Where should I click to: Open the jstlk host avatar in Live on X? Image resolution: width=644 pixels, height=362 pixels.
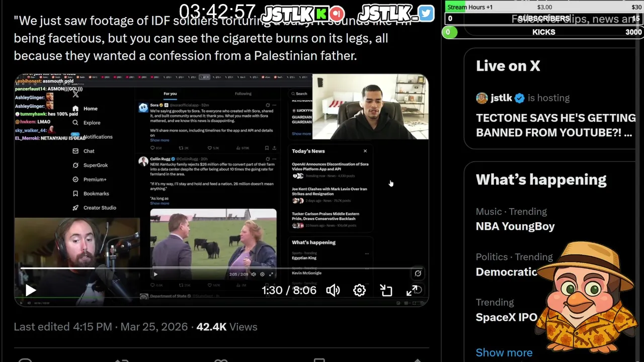[482, 98]
